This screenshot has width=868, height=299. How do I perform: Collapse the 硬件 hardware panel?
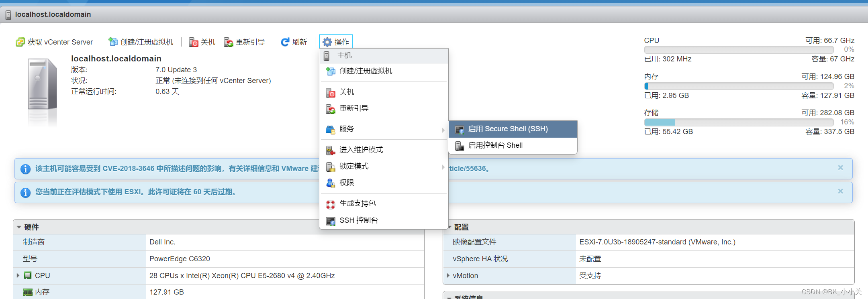tap(19, 227)
